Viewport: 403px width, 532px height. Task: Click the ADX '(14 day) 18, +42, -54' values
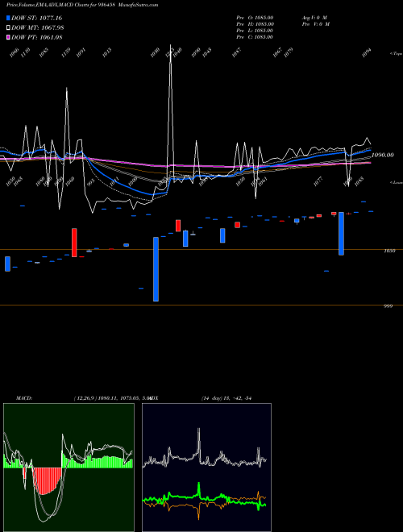[x=226, y=398]
